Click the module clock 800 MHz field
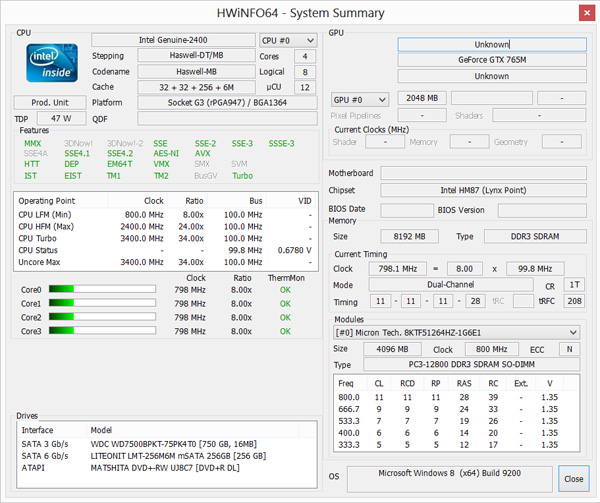The image size is (600, 503). pyautogui.click(x=492, y=349)
